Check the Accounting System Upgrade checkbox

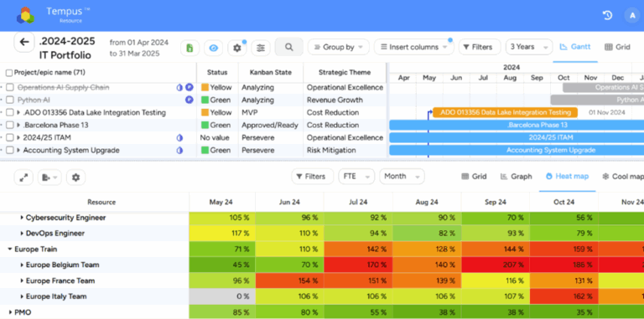pyautogui.click(x=10, y=151)
